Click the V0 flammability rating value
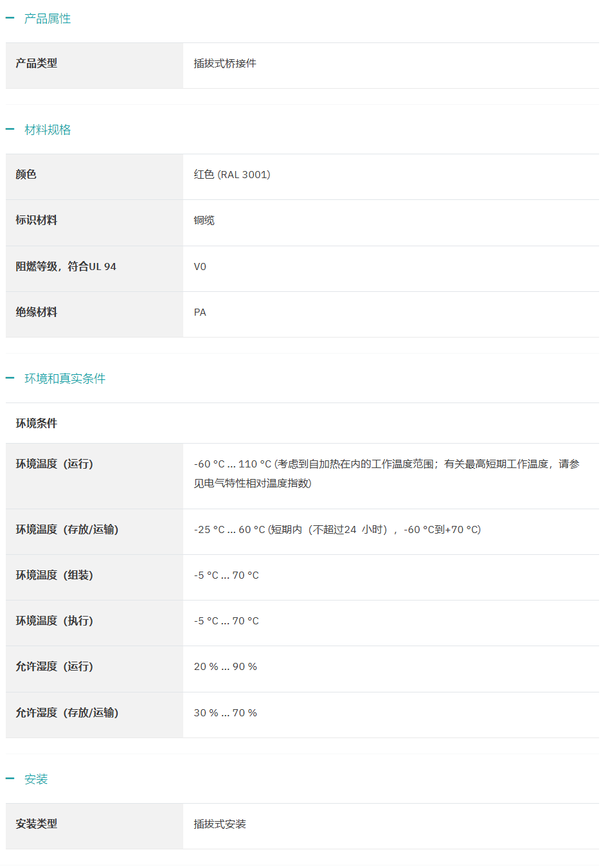Viewport: 603px width, 868px height. (200, 266)
